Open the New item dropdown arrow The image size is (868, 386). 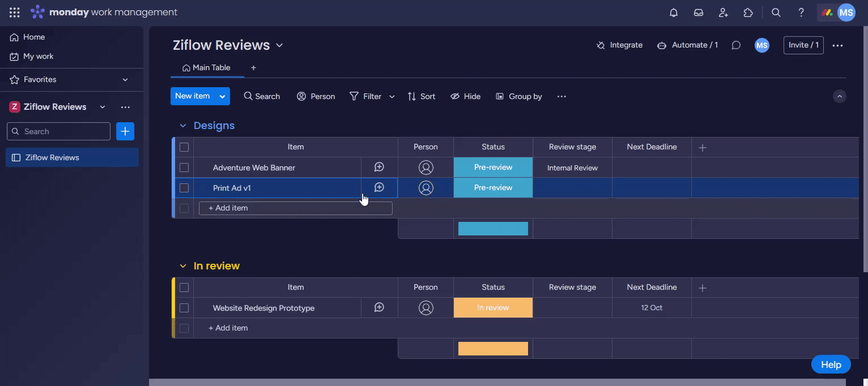(222, 96)
